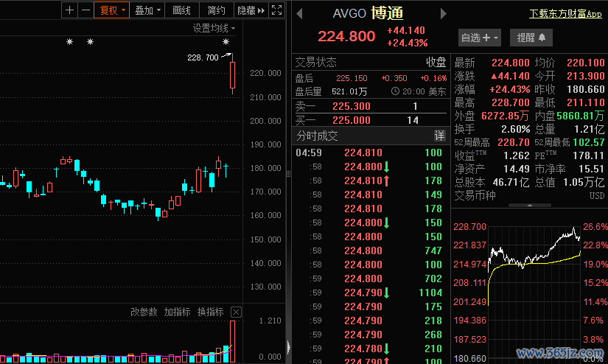Open 详 trade details button
608x364 pixels.
tap(439, 136)
